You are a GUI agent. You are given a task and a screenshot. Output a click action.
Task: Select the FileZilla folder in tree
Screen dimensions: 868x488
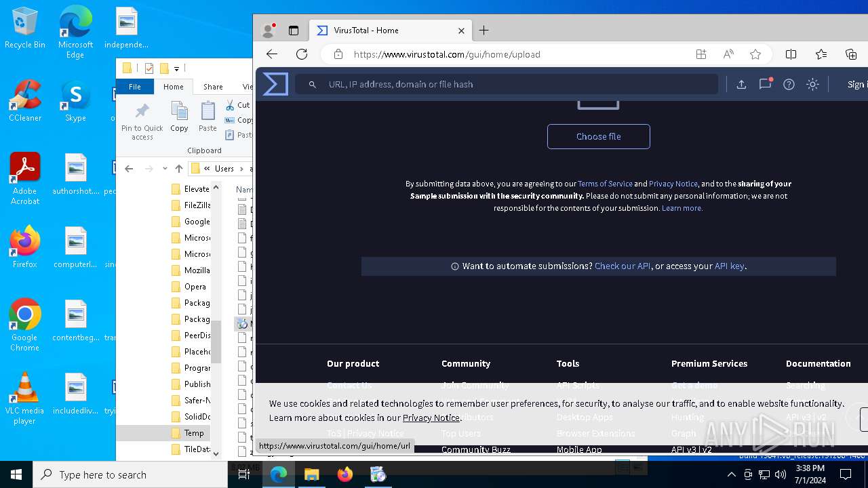coord(191,205)
